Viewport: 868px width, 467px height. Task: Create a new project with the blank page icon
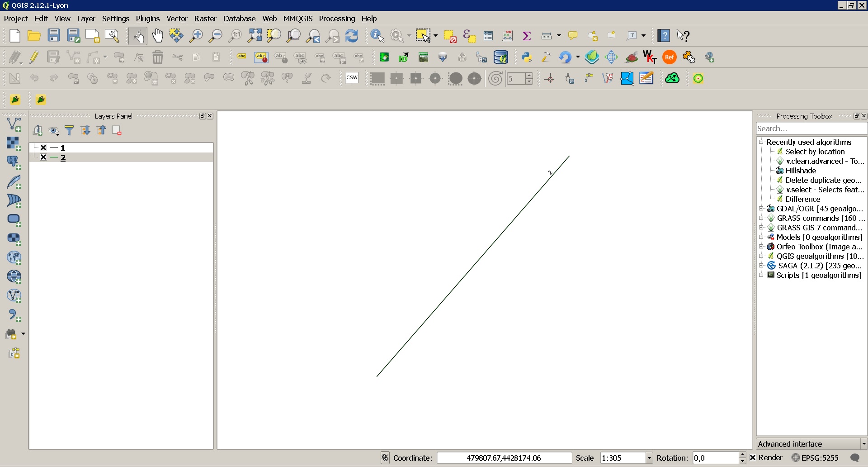point(15,36)
